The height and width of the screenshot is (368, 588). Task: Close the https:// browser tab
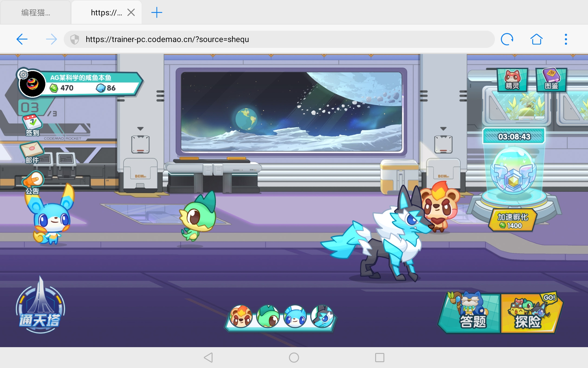coord(131,13)
